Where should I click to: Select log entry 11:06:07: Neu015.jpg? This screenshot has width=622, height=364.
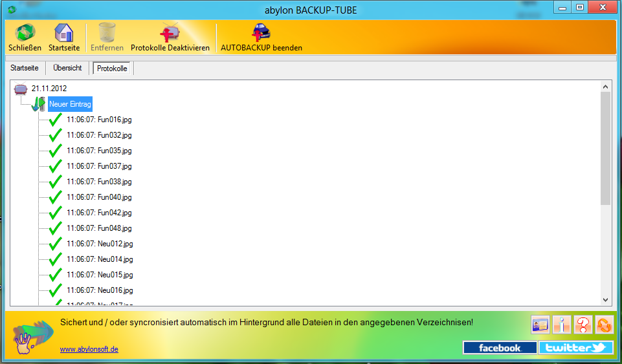coord(100,275)
